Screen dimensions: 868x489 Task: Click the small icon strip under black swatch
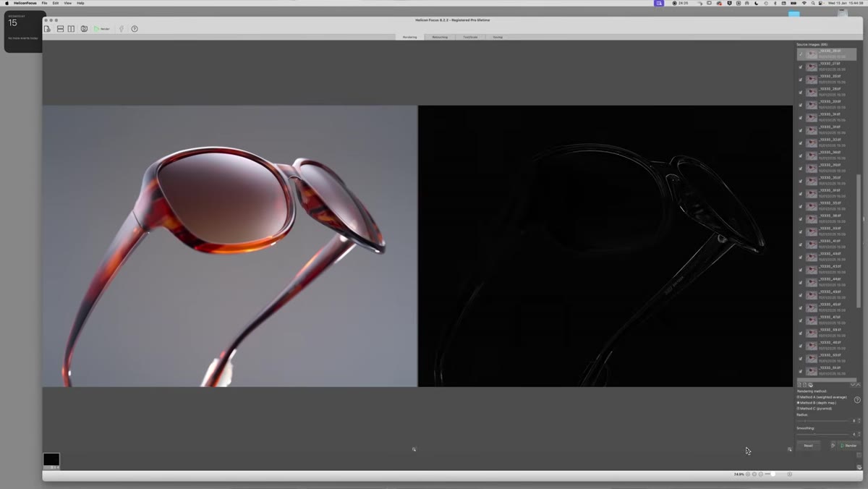(51, 467)
